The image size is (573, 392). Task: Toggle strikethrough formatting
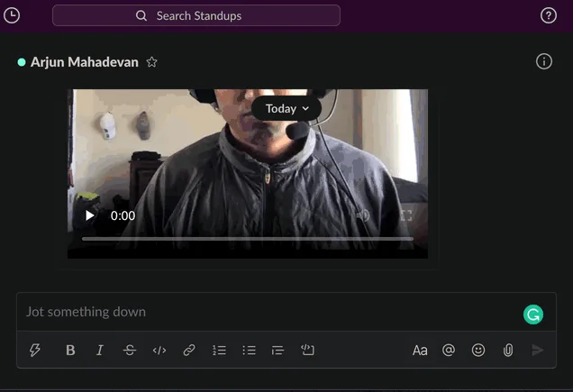[x=130, y=350]
